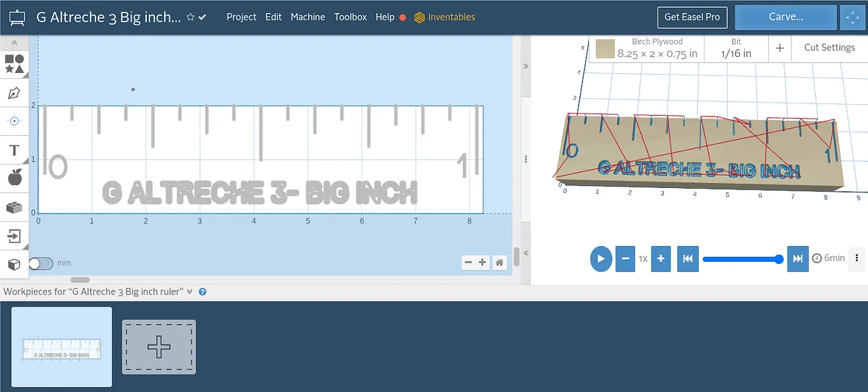The height and width of the screenshot is (392, 868).
Task: Select the G ALTRECHE 3- BIG INCH text object
Action: 260,193
